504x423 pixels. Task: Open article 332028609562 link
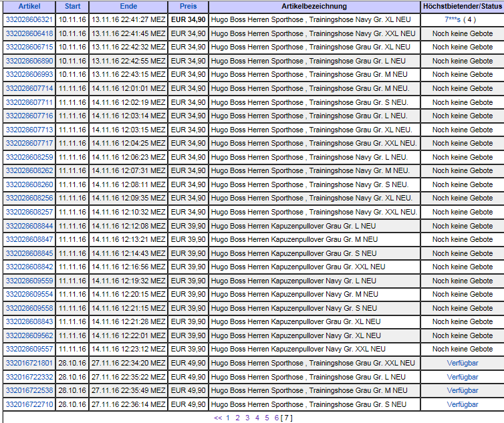point(29,335)
